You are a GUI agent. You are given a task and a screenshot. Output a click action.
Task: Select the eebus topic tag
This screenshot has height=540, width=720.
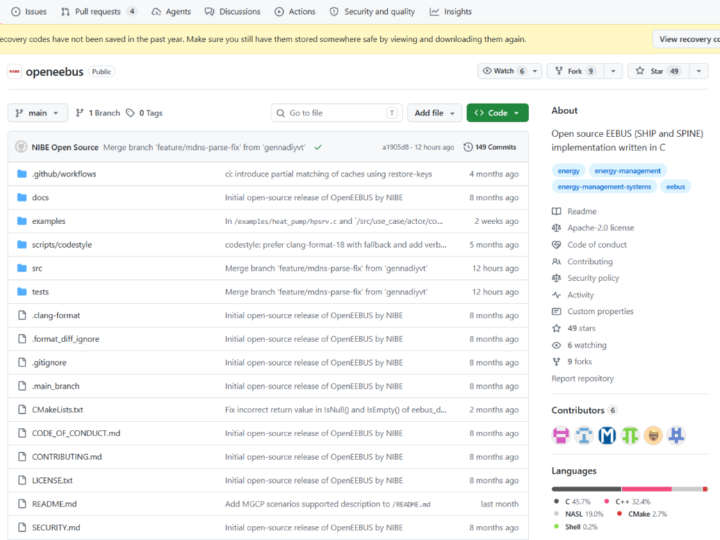(675, 187)
